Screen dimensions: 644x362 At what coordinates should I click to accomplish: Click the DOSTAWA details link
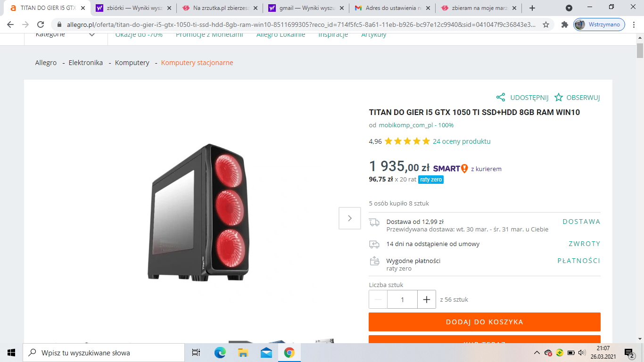(581, 222)
